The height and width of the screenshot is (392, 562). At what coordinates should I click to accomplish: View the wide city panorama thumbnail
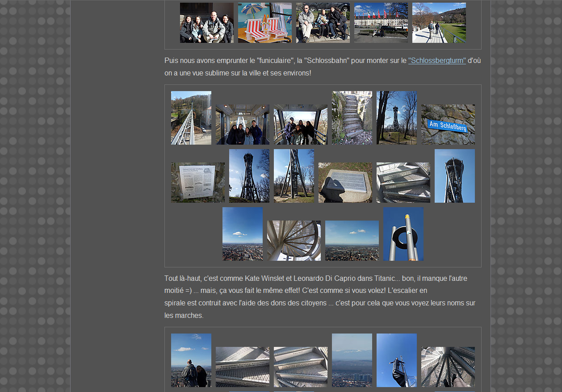(x=352, y=241)
